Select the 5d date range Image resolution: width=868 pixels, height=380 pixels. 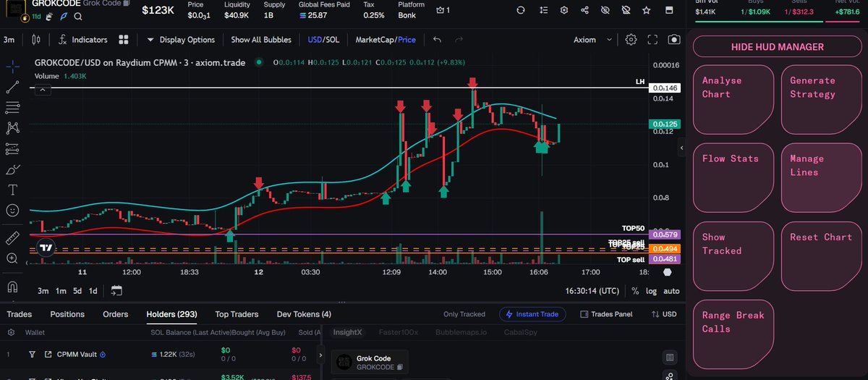tap(77, 291)
